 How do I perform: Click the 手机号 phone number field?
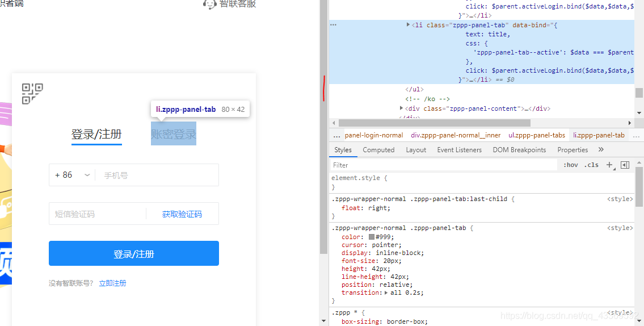156,175
